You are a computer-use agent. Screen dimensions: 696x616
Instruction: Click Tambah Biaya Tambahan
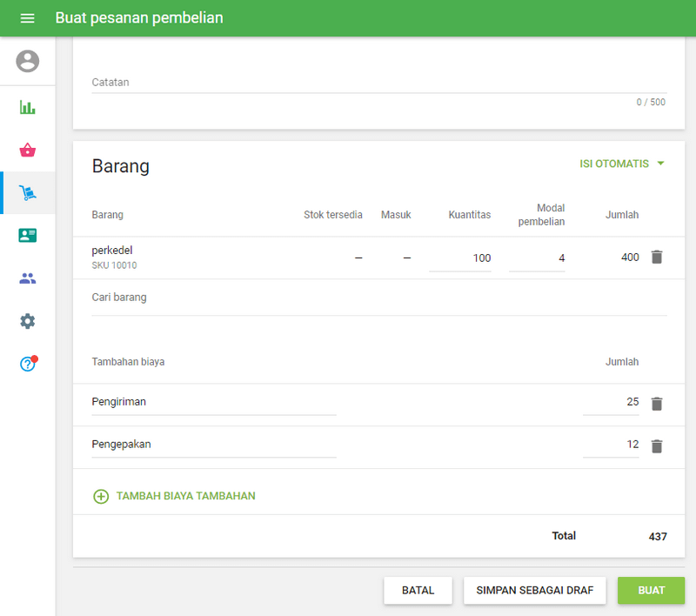(x=174, y=496)
